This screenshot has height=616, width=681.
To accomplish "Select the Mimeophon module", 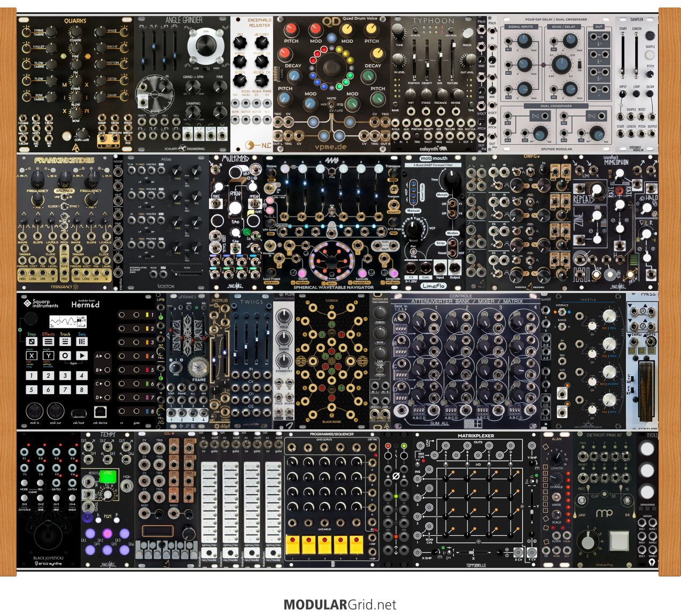I will (x=615, y=223).
